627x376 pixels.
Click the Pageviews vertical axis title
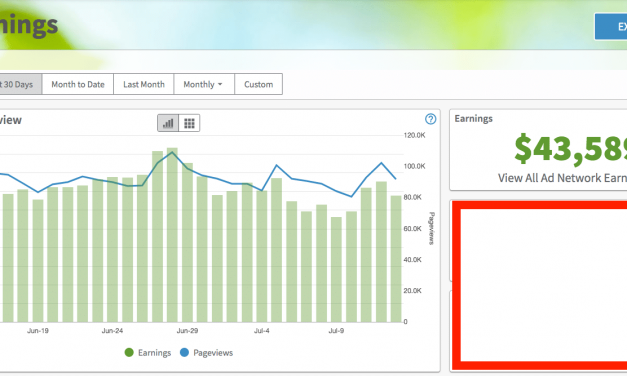pos(431,228)
